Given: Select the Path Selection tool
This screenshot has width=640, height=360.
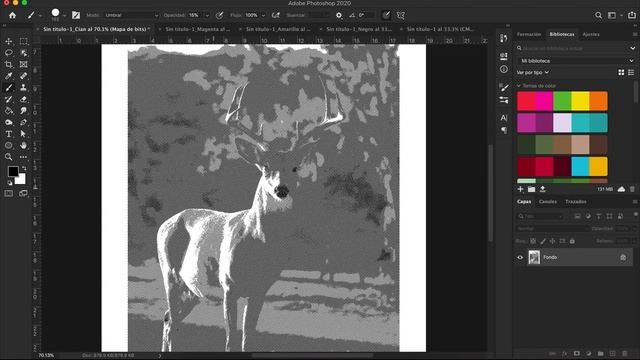Looking at the screenshot, I should click(x=23, y=134).
